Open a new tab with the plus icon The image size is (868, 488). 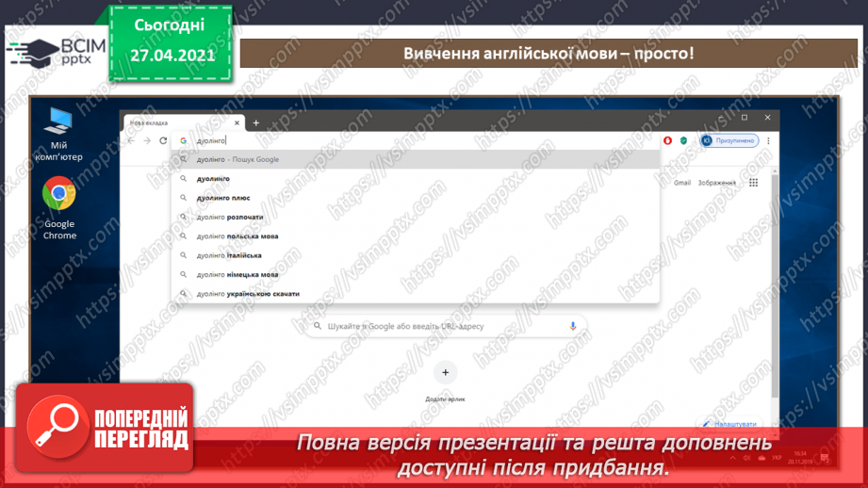[x=255, y=122]
